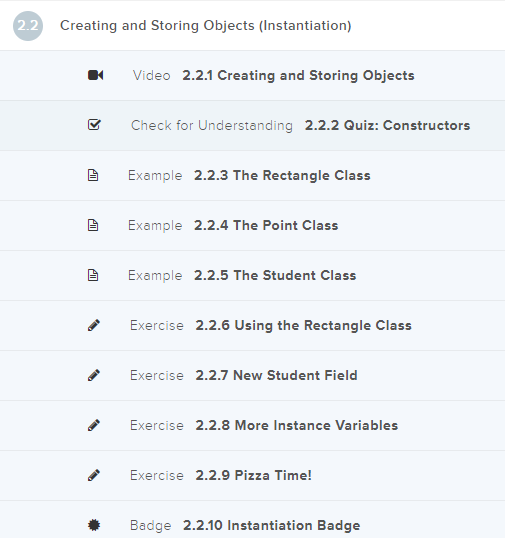Click the badge icon for Instantiation Badge
This screenshot has height=538, width=505.
click(x=94, y=525)
